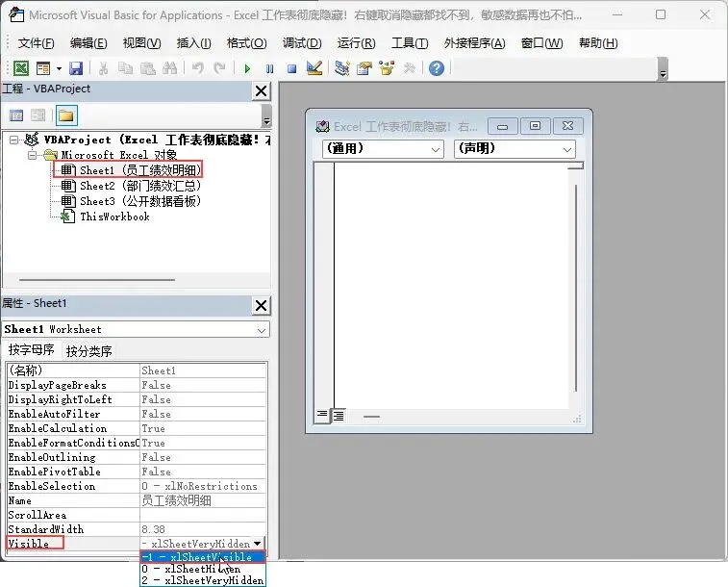This screenshot has height=587, width=728.
Task: Click the Reset stop icon
Action: [x=292, y=69]
